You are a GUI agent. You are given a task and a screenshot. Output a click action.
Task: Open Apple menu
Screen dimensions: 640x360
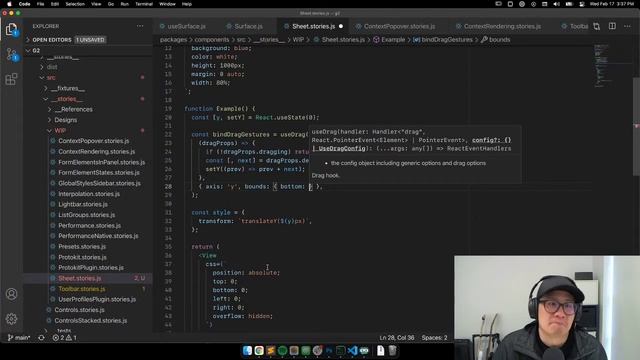(9, 4)
